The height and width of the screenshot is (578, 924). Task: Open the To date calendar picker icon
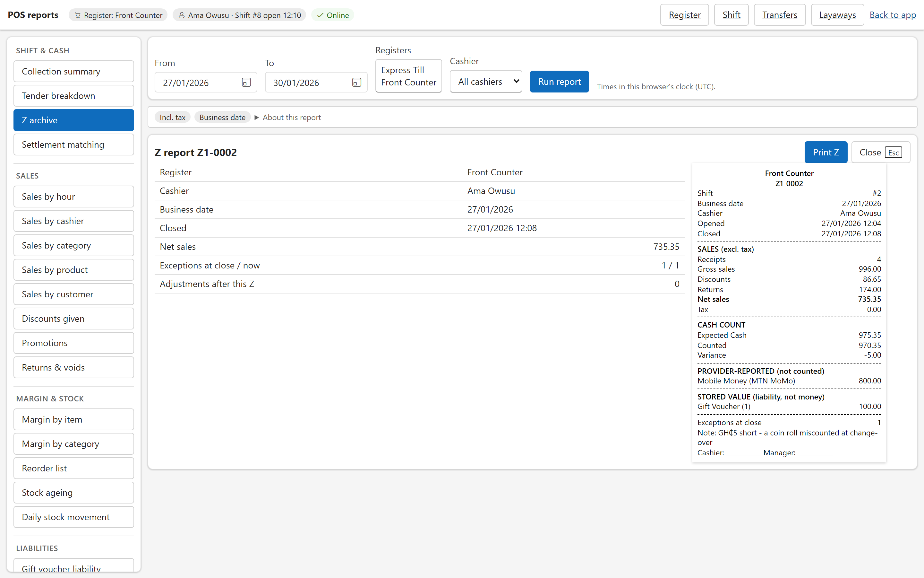(357, 82)
